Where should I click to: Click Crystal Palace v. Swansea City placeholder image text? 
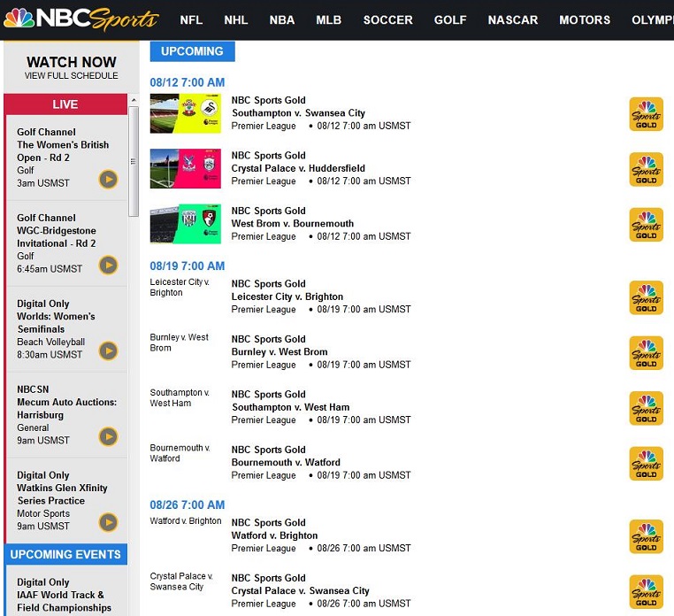point(181,581)
